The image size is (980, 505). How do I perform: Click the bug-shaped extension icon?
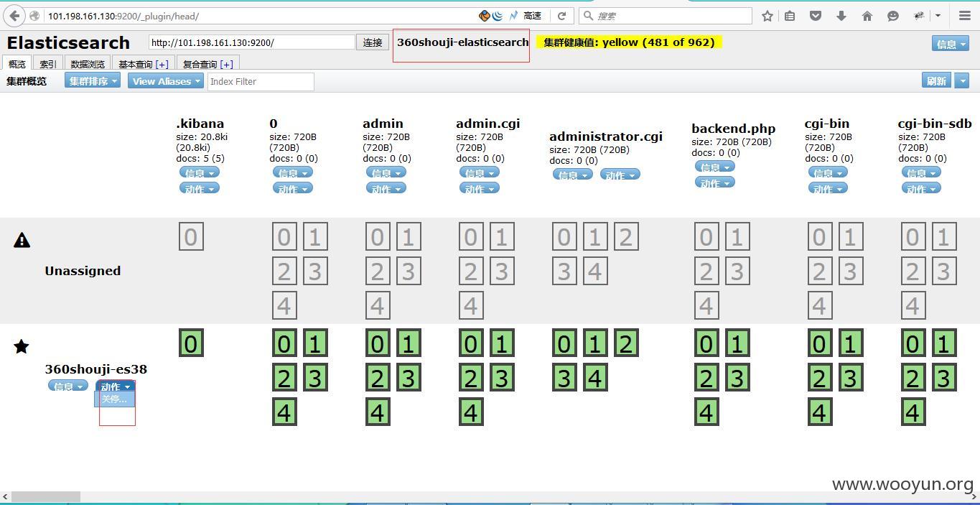coord(918,16)
